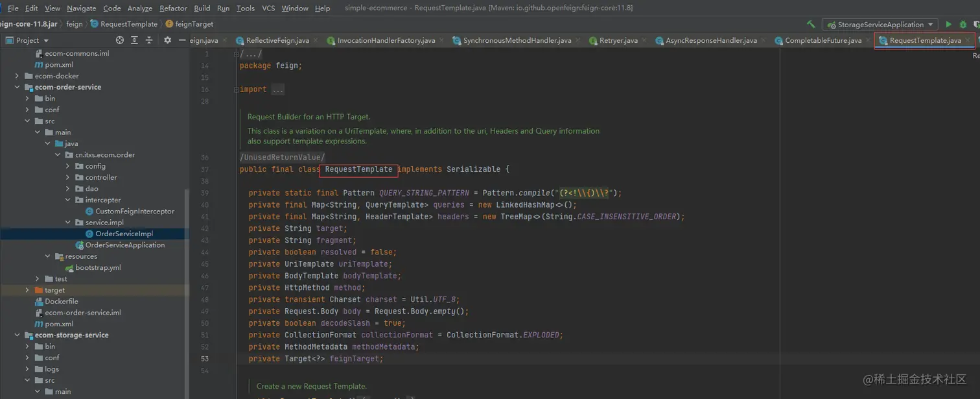Expand the bin folder under ecom-order-service
The height and width of the screenshot is (399, 980).
click(27, 99)
